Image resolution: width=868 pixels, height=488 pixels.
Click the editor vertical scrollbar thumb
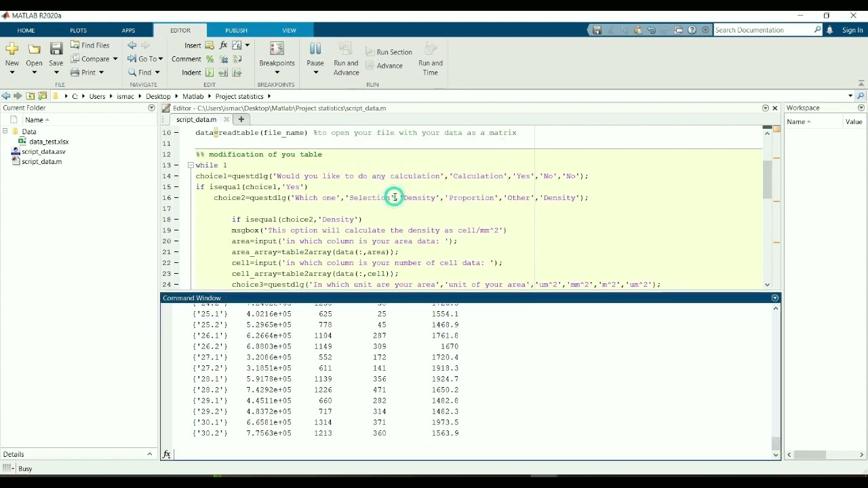pos(767,180)
